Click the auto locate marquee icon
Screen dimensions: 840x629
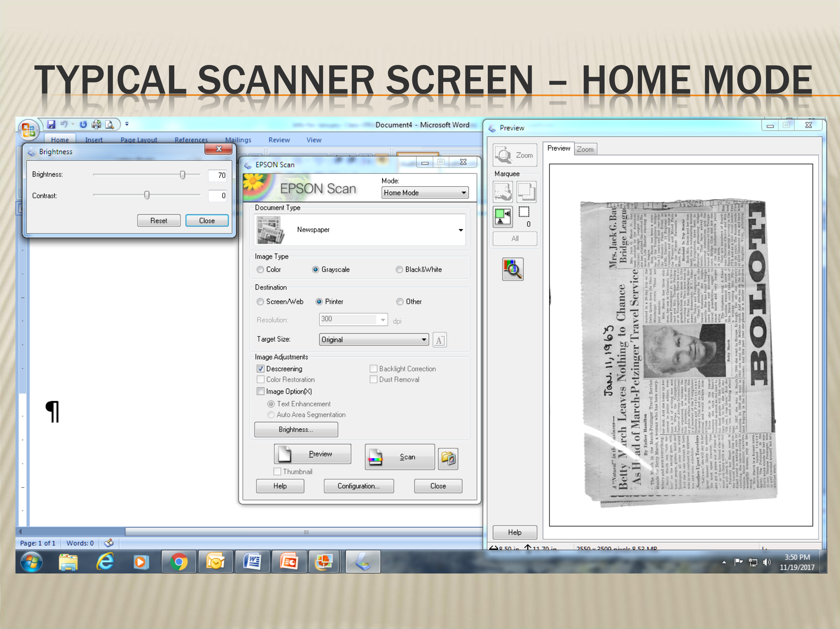click(x=502, y=192)
